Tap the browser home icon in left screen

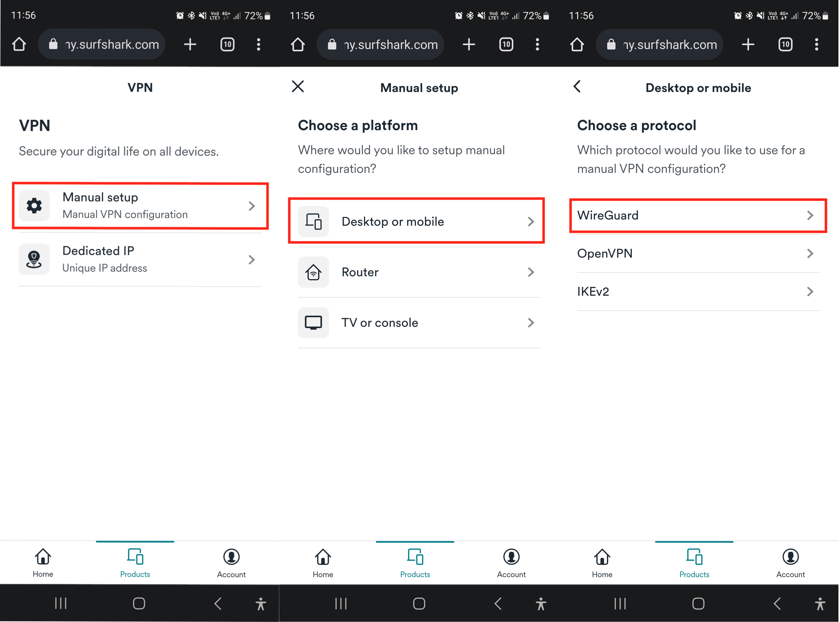(19, 44)
